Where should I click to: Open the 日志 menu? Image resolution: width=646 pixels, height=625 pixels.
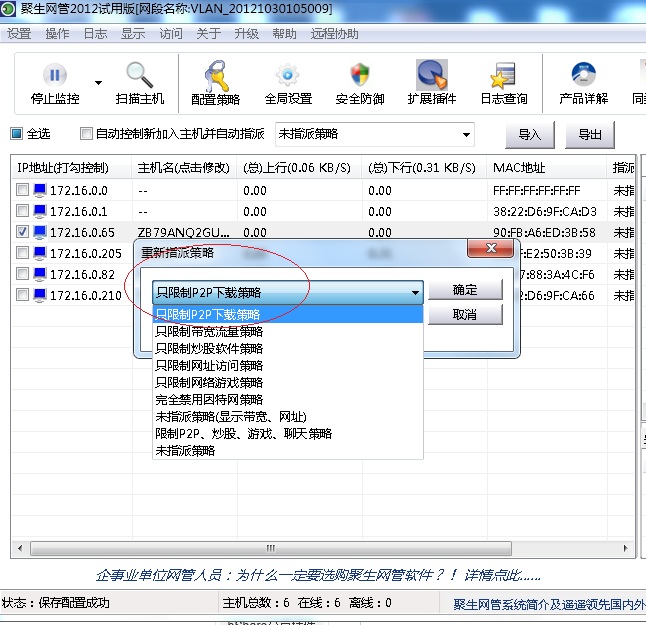pos(95,33)
